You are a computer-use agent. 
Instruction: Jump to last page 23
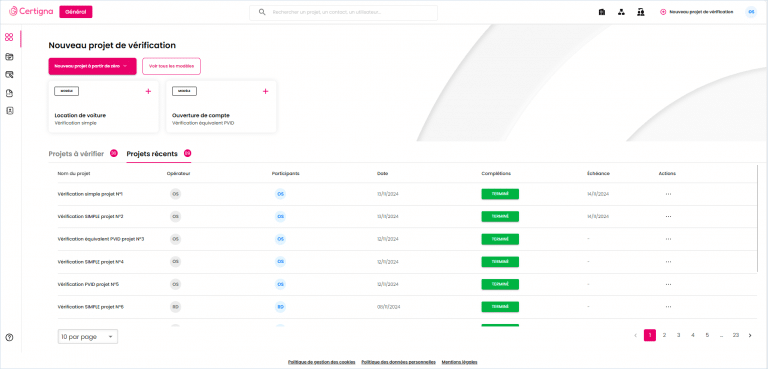(x=736, y=336)
